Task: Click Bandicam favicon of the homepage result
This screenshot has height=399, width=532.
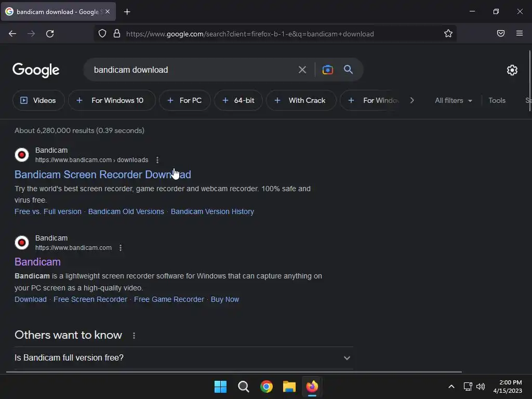Action: click(22, 243)
